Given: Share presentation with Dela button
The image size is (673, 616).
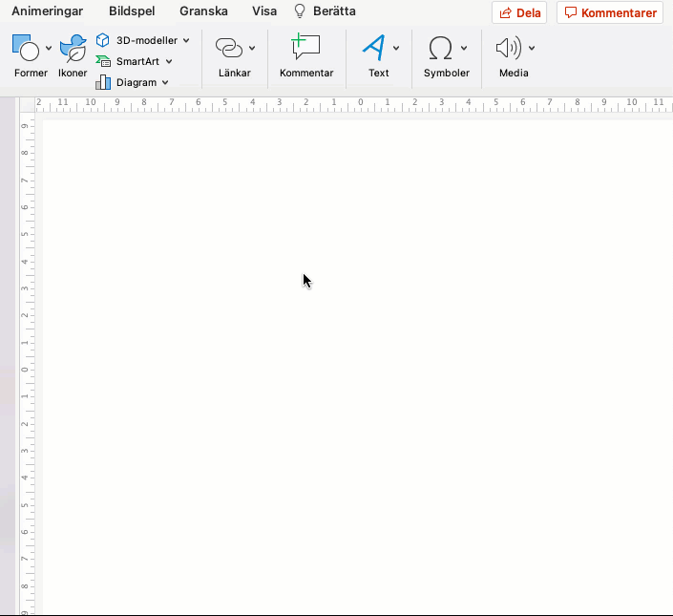Looking at the screenshot, I should (519, 12).
